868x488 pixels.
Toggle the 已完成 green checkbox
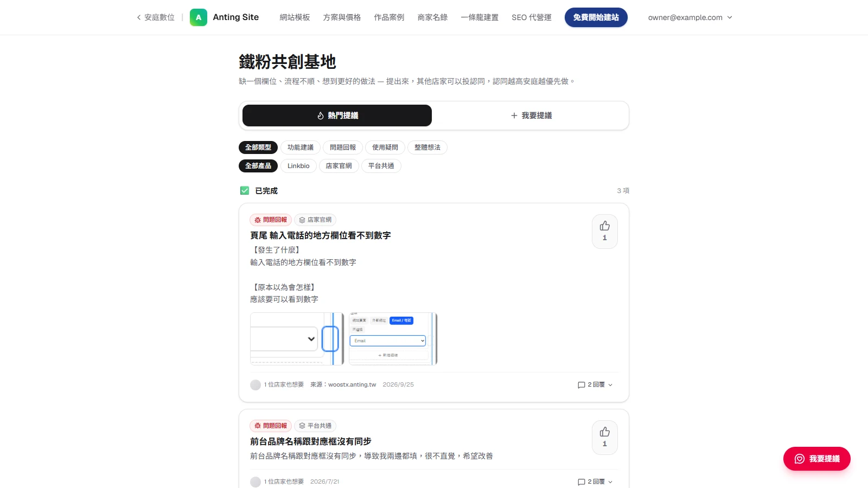click(x=245, y=190)
